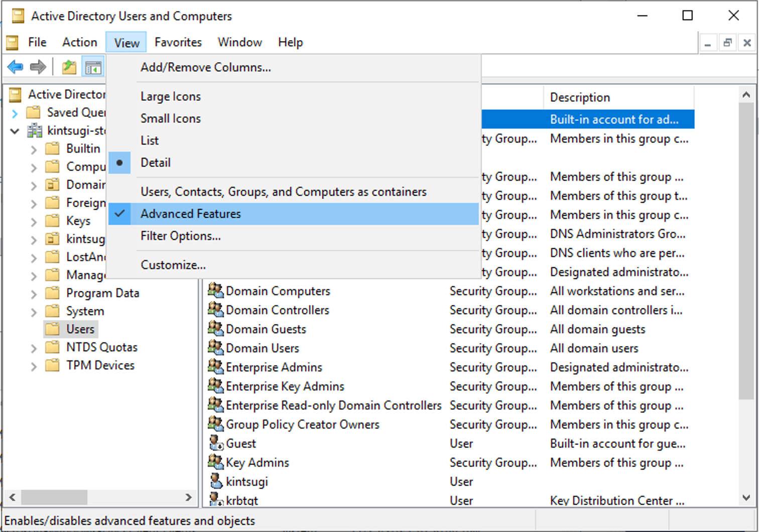
Task: Select the Domain Users group icon
Action: [x=216, y=348]
